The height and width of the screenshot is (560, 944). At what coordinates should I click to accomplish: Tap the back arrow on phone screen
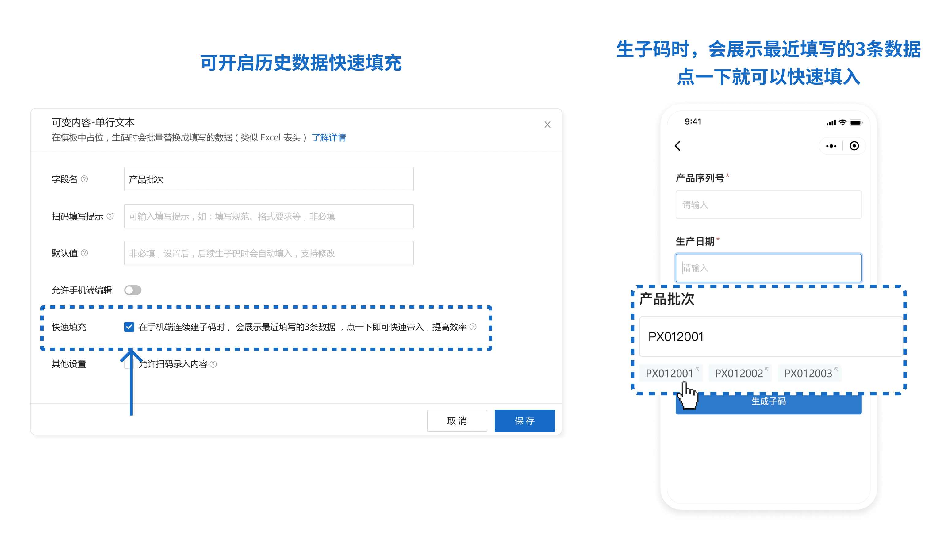(x=677, y=146)
